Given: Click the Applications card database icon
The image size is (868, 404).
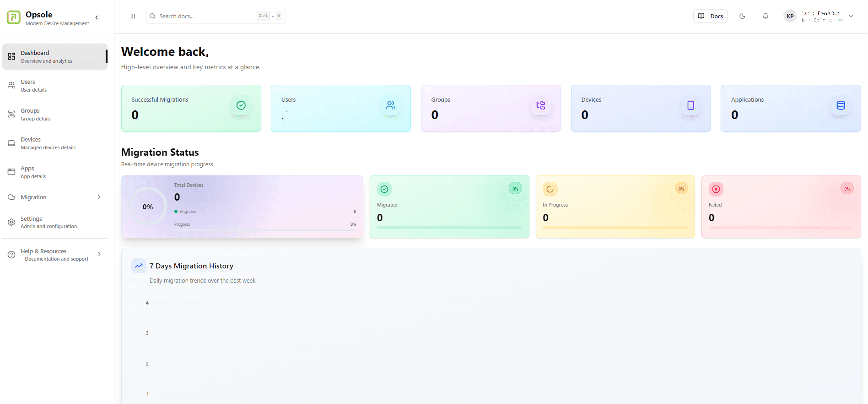Looking at the screenshot, I should 841,105.
